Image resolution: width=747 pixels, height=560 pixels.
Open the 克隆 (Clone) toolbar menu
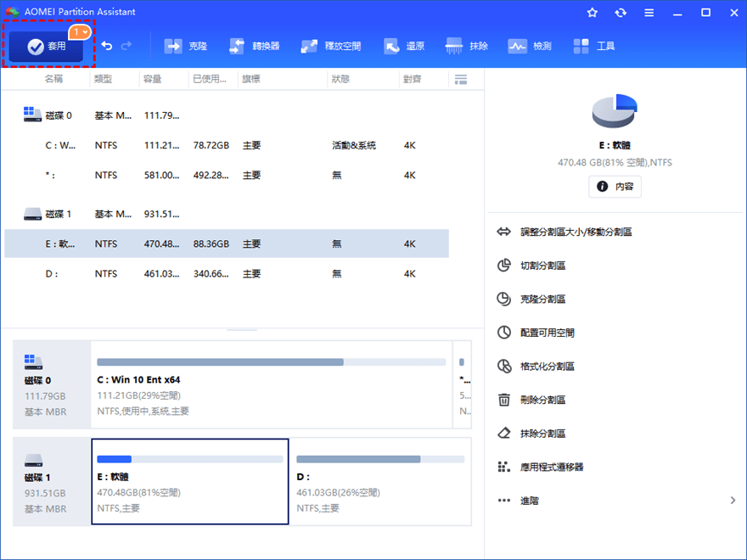click(186, 46)
